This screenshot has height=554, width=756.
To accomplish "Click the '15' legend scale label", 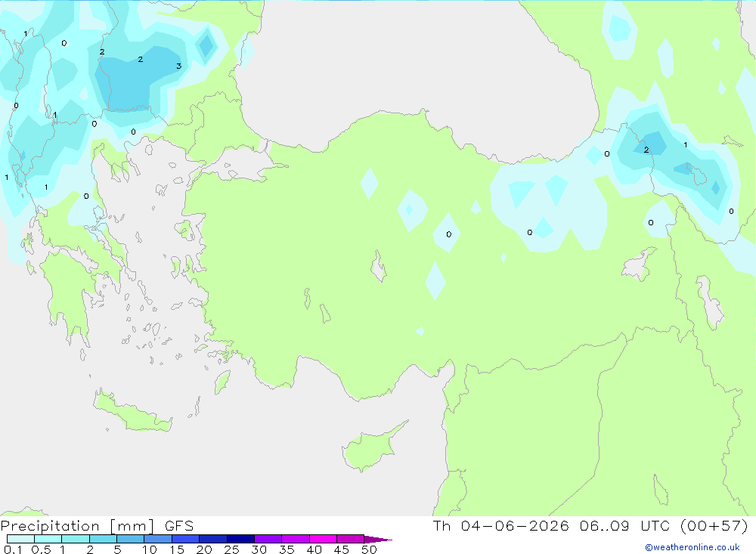I will 177,549.
